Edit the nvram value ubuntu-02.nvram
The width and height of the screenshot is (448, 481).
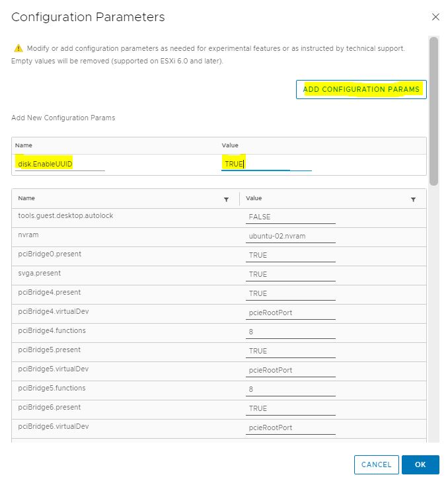click(x=290, y=237)
